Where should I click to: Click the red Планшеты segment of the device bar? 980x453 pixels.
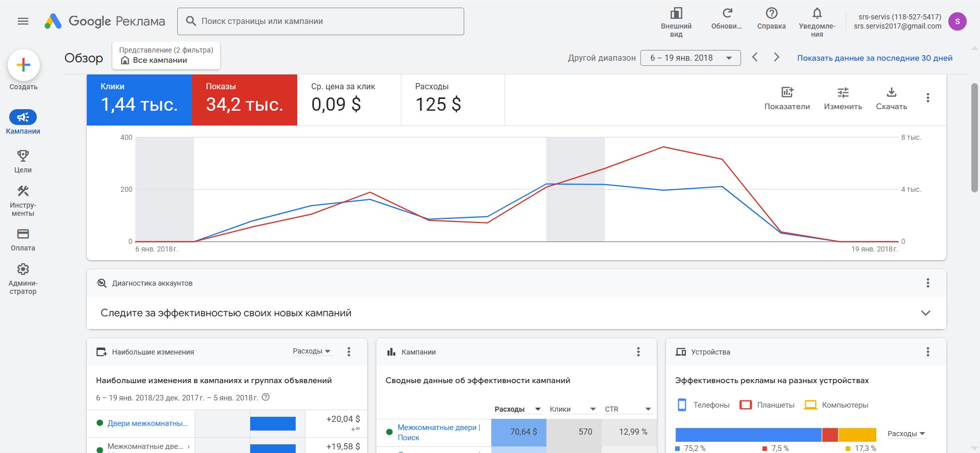coord(830,435)
